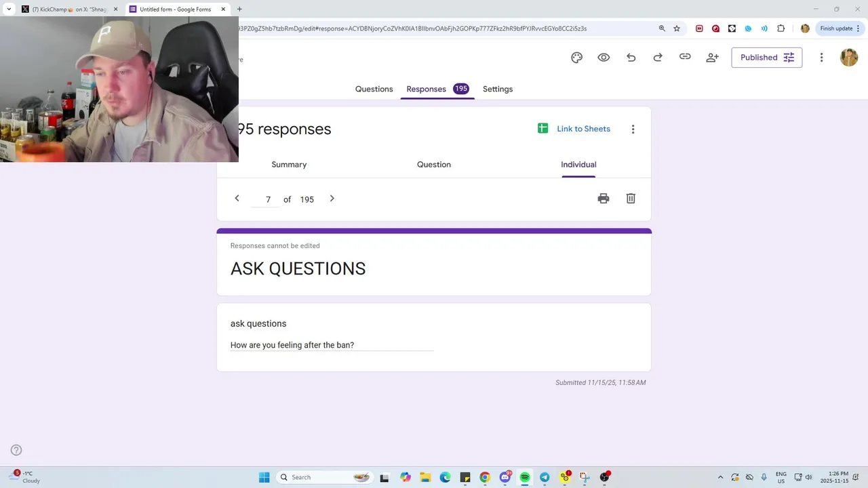Open File Explorer from the taskbar
This screenshot has height=488, width=868.
tap(425, 477)
